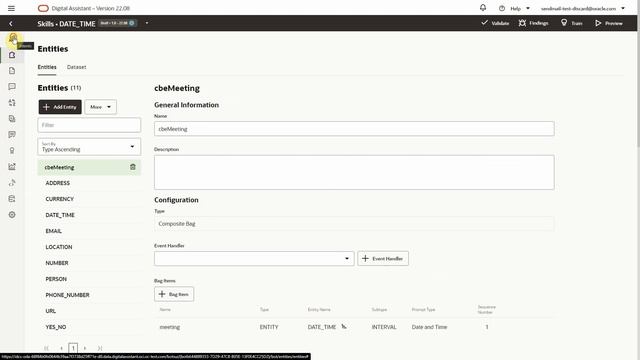Screen dimensions: 640x360
Task: Select the PHONE_NUMBER entity
Action: pyautogui.click(x=89, y=295)
